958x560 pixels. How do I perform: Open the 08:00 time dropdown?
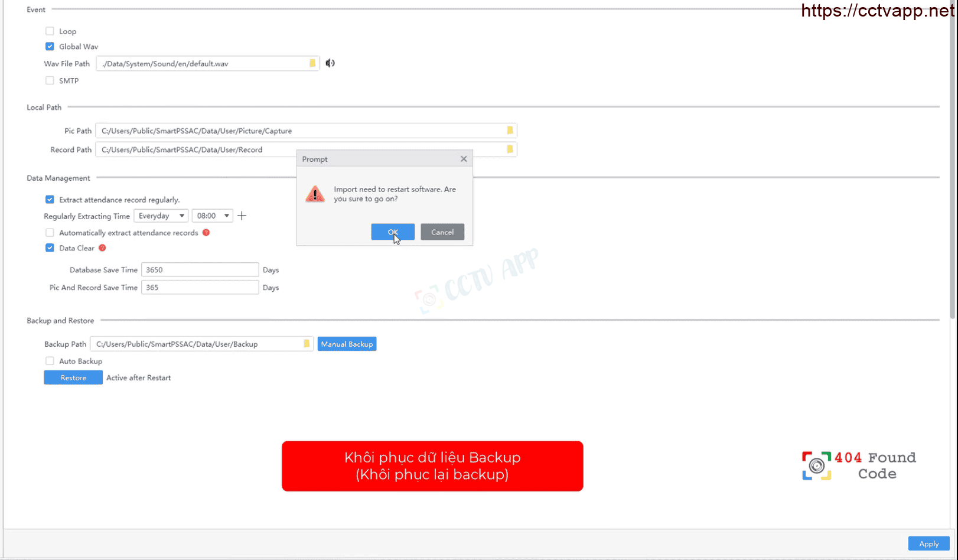click(213, 216)
